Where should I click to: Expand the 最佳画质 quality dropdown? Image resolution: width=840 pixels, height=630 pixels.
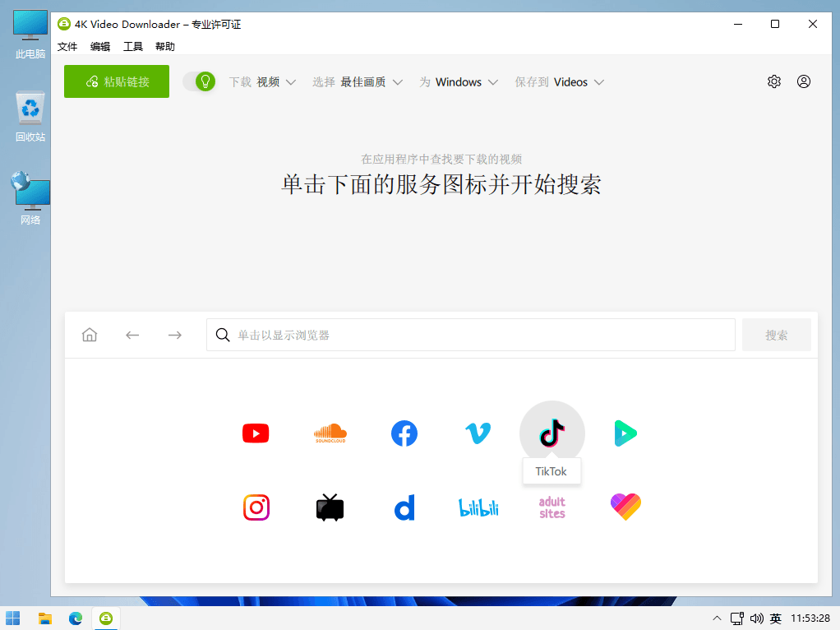pyautogui.click(x=370, y=82)
